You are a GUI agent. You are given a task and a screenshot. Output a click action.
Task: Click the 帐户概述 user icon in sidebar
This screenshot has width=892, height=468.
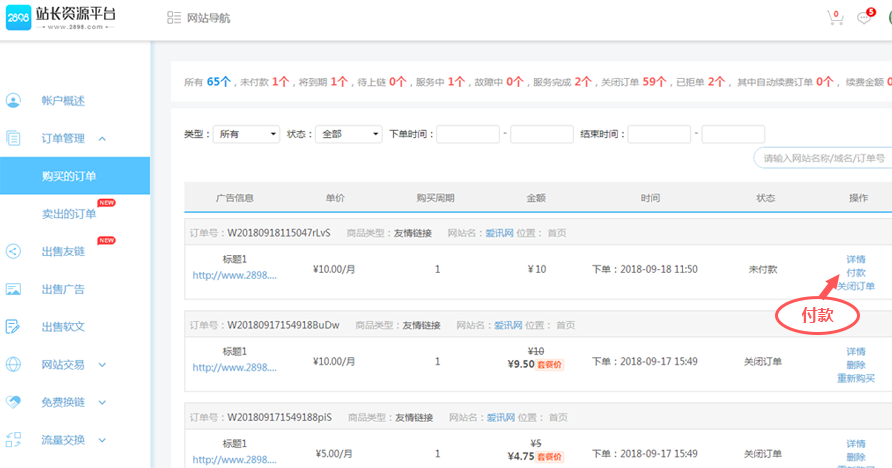(x=14, y=101)
